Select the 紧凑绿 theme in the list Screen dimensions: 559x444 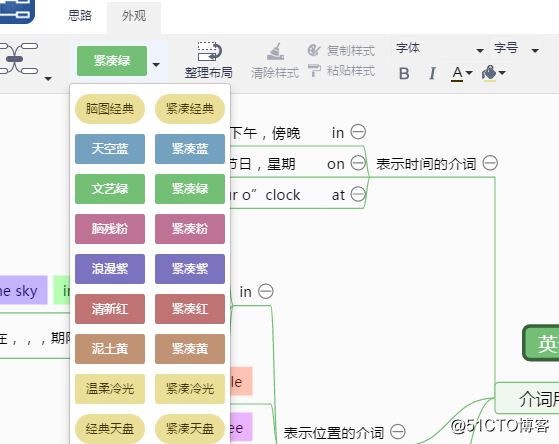tap(190, 189)
